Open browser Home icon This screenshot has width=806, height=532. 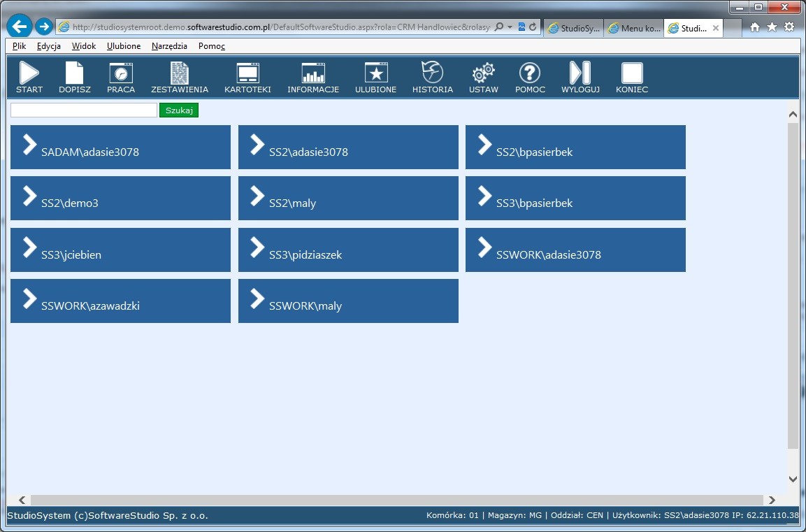click(x=754, y=27)
